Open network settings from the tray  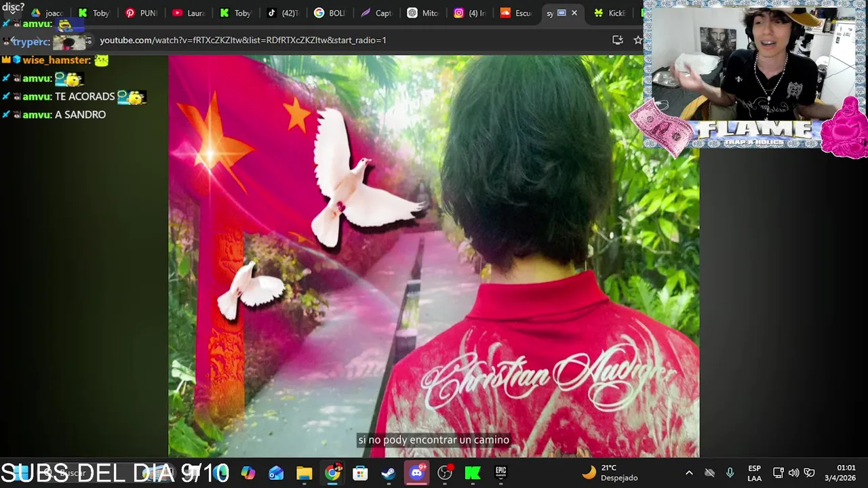[778, 473]
